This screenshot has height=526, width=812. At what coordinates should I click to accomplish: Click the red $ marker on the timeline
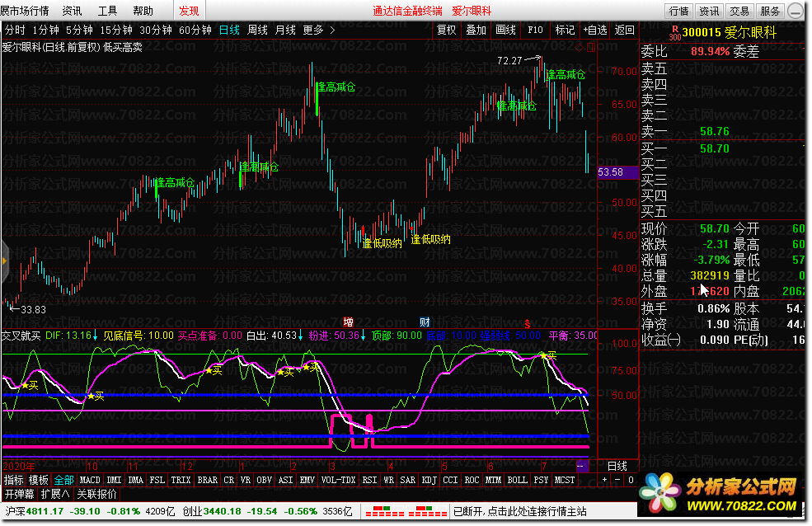click(x=527, y=325)
